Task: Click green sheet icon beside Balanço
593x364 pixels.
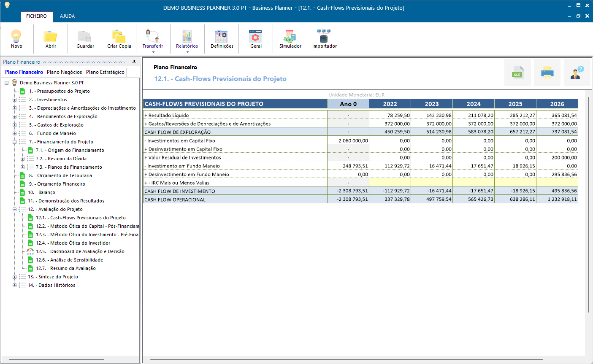Action: (22, 192)
